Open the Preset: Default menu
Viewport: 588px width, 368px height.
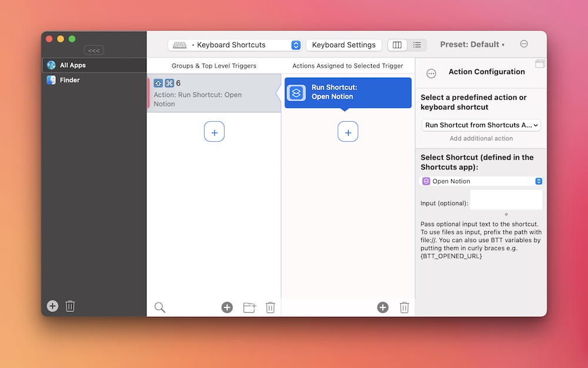[472, 45]
